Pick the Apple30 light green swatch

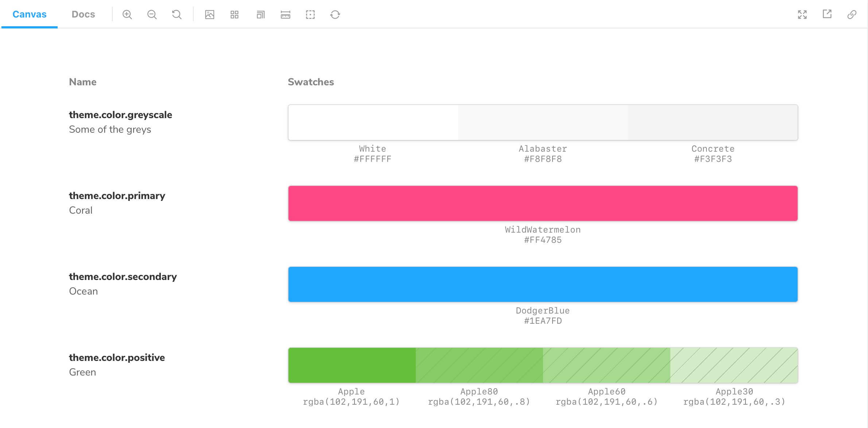click(x=734, y=365)
